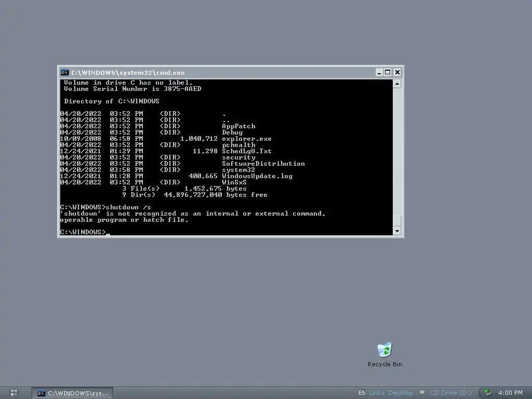Image resolution: width=532 pixels, height=399 pixels.
Task: Open the Recycle Bin desktop icon
Action: (x=384, y=354)
